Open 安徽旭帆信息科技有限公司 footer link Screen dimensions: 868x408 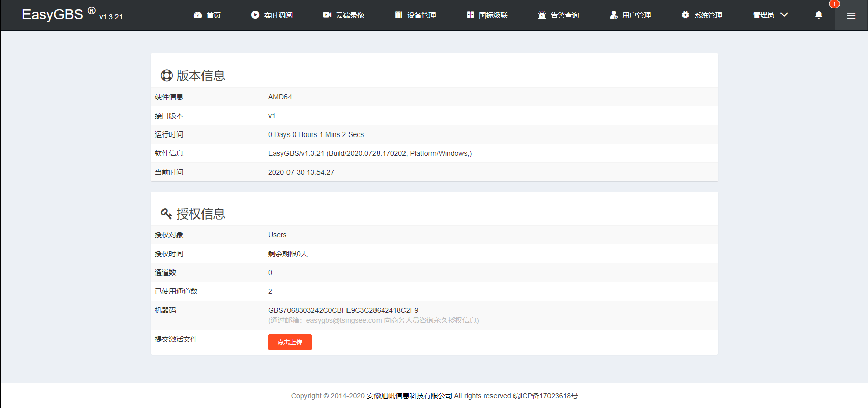tap(410, 396)
